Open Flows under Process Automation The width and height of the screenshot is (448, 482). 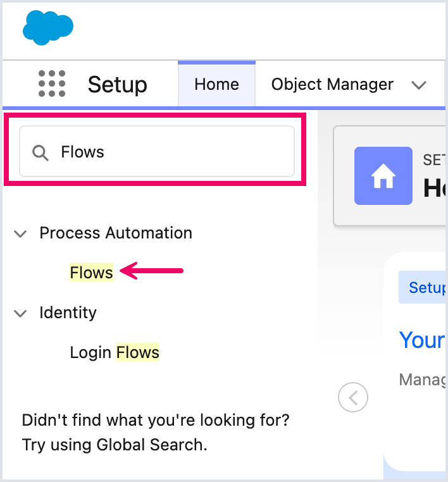91,273
